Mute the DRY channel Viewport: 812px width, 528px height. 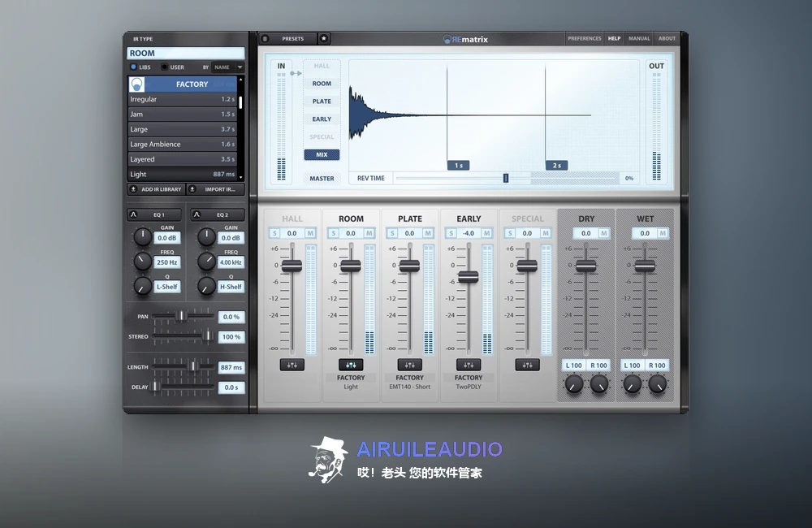coord(604,233)
